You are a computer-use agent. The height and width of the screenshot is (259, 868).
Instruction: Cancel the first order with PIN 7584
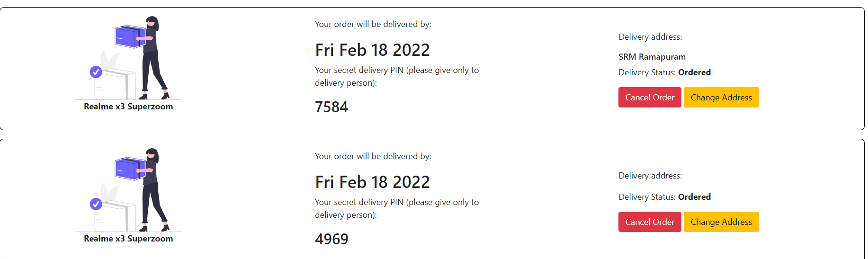pos(650,98)
